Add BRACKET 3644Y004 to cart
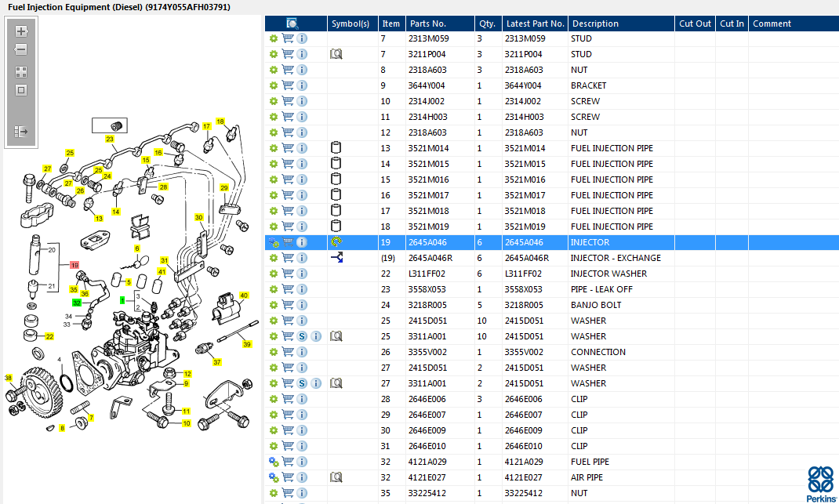Screen dimensions: 839x504 (288, 85)
